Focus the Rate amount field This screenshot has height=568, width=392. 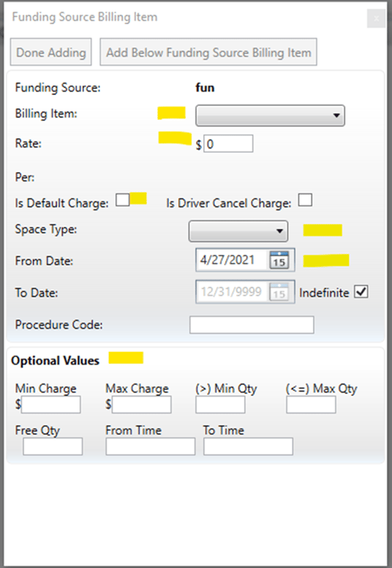pos(228,143)
